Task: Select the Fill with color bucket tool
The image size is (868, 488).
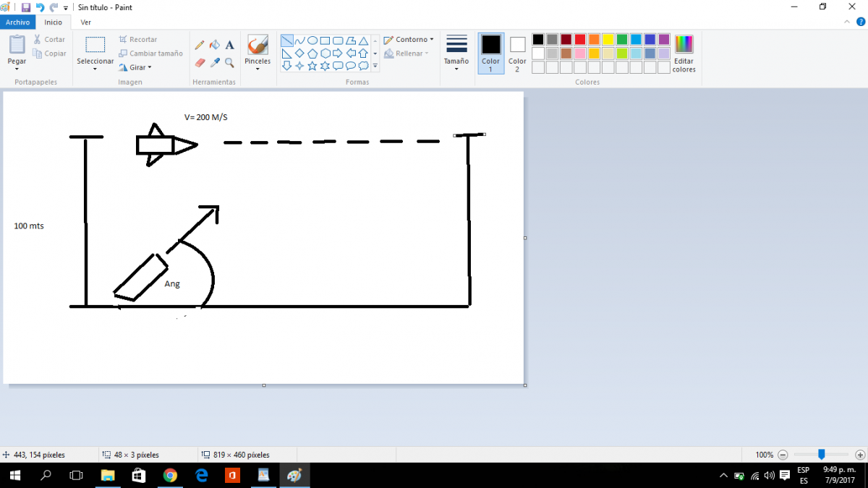Action: pyautogui.click(x=215, y=45)
